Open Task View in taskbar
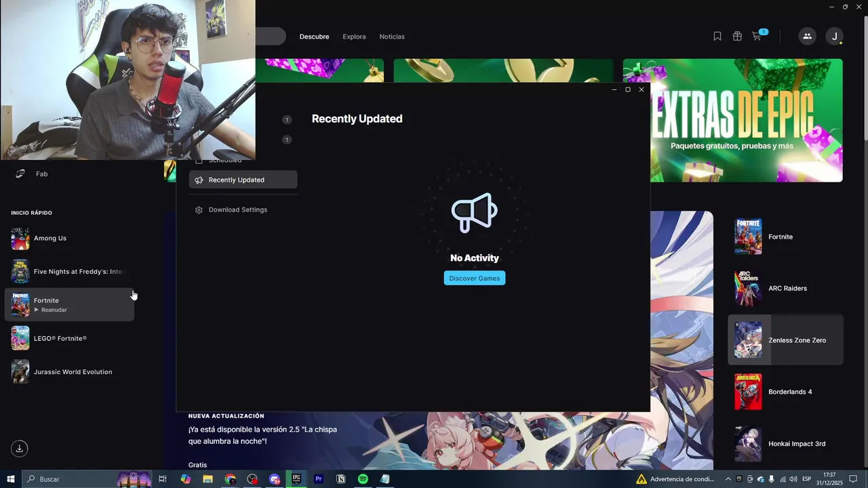Image resolution: width=868 pixels, height=488 pixels. pos(163,479)
